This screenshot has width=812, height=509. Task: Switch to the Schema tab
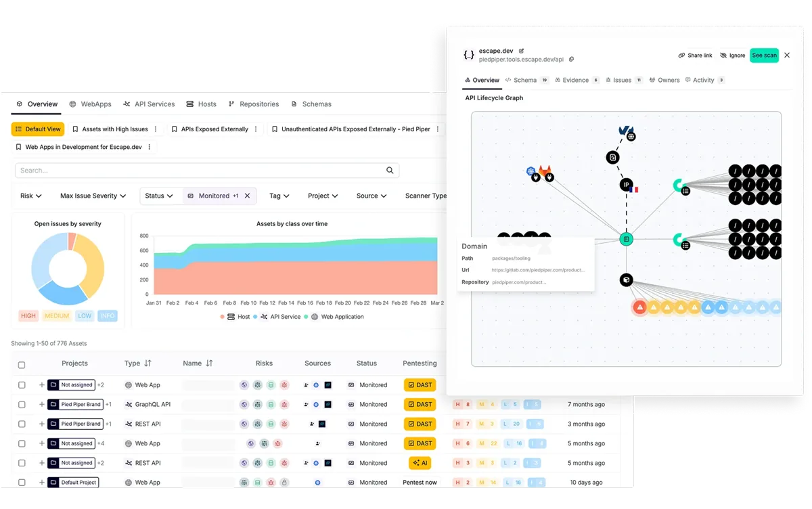526,80
